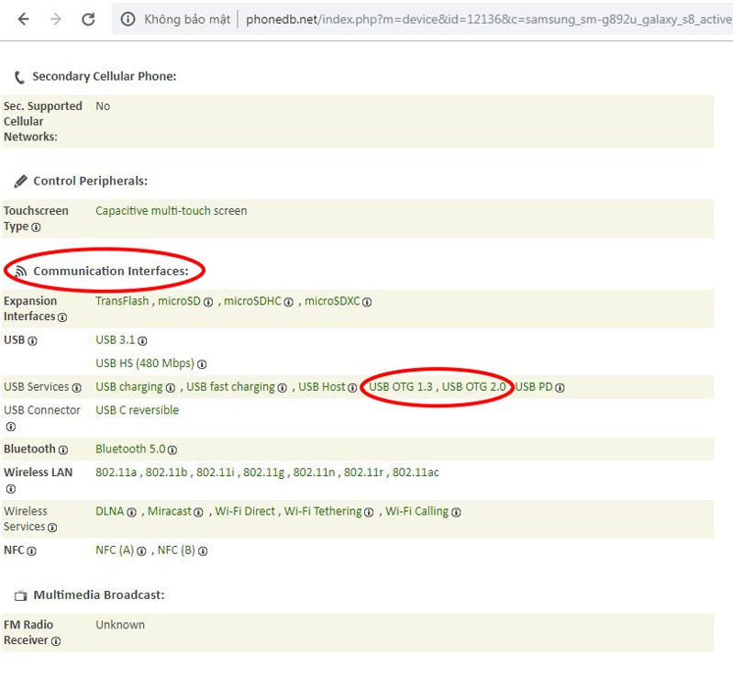733x700 pixels.
Task: Open the USB OTG 1.3 link
Action: tap(400, 387)
